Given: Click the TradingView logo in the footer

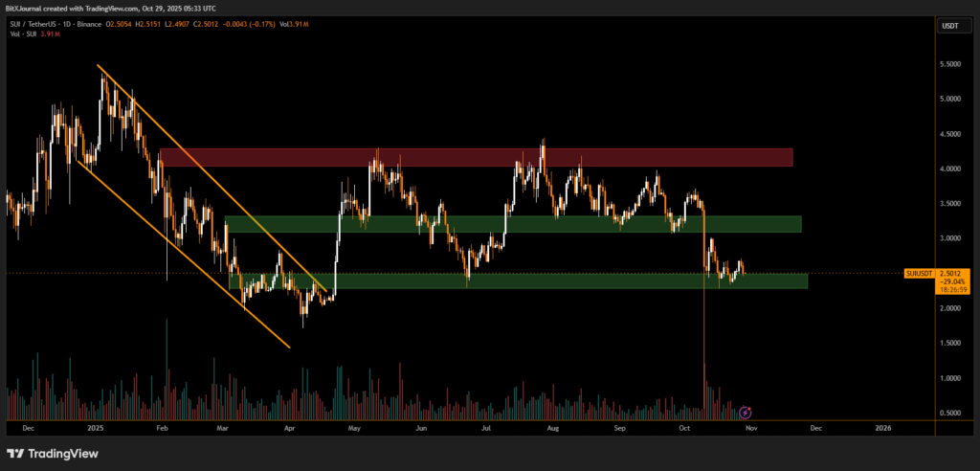Looking at the screenshot, I should coord(48,453).
